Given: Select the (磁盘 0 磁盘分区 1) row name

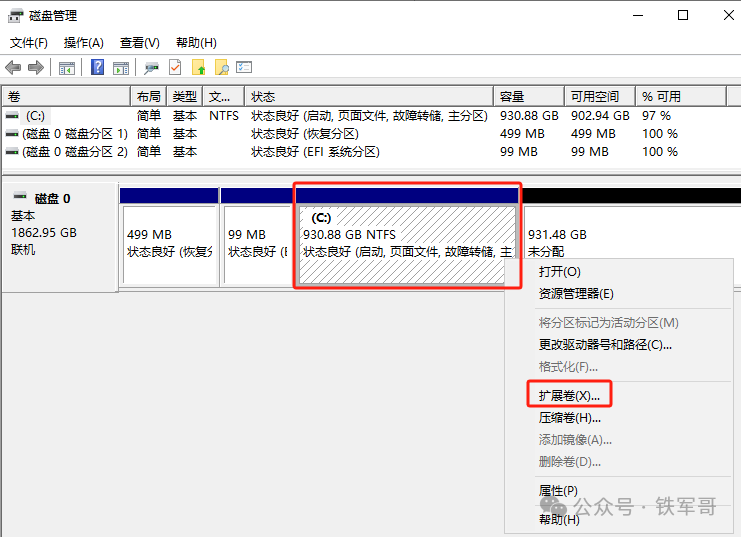Looking at the screenshot, I should (75, 134).
